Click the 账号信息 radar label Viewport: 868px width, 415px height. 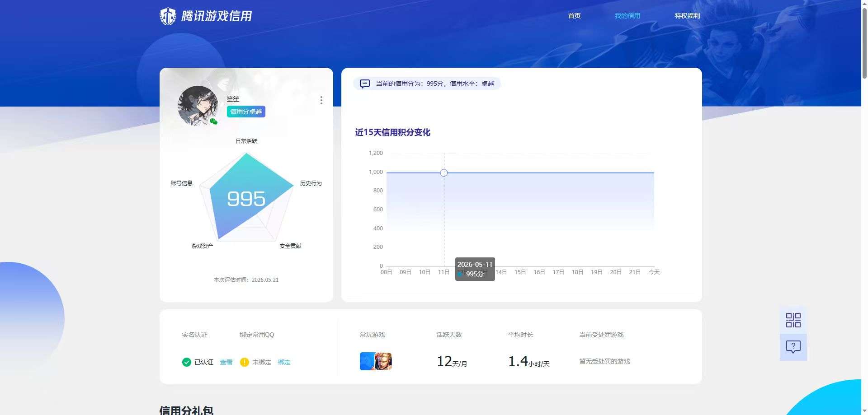pyautogui.click(x=182, y=183)
